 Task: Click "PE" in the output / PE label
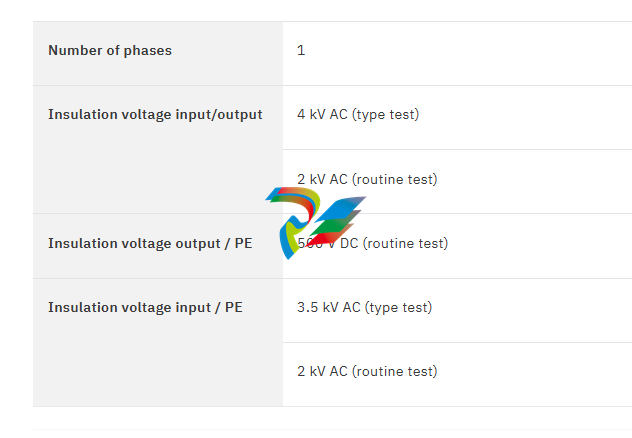point(243,244)
